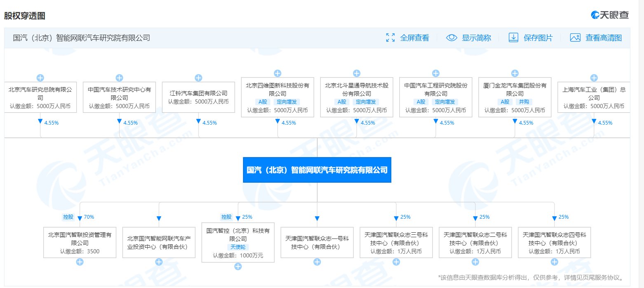Expand the plus below 北京国汽智能网联汽车产业投资中心
Screen dimensions: 644x288
(x=159, y=262)
